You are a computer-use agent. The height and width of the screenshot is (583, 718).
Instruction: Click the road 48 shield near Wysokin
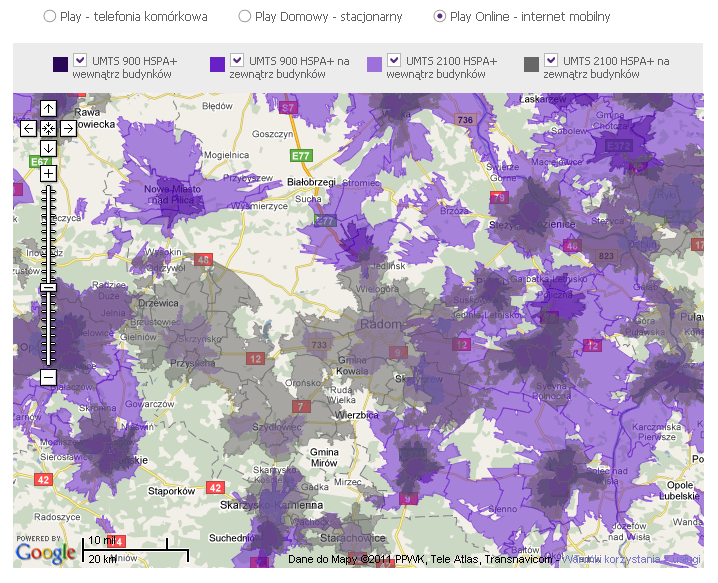203,260
